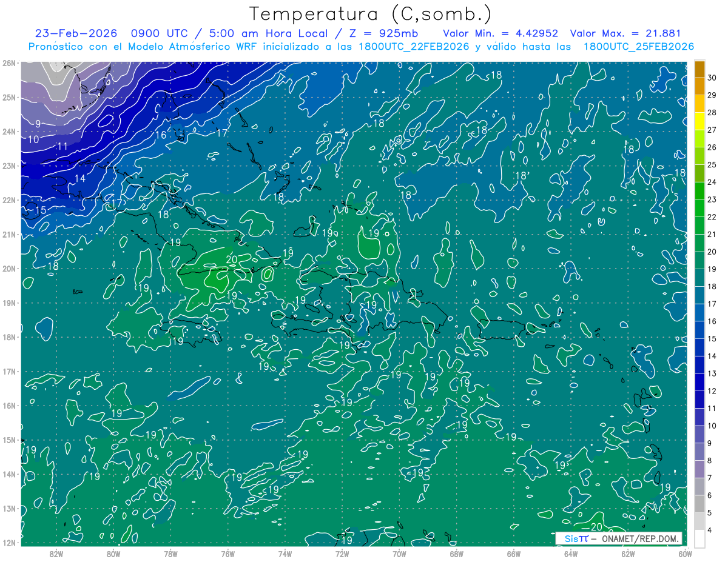Screen dimensions: 728x562
Task: Click the legend label "5"
Action: coord(710,513)
